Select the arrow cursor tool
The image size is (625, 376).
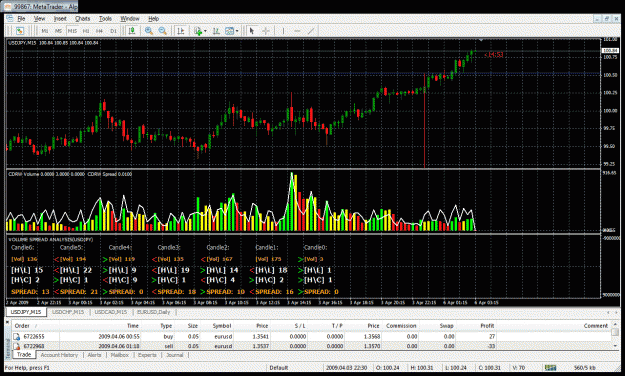tap(252, 31)
